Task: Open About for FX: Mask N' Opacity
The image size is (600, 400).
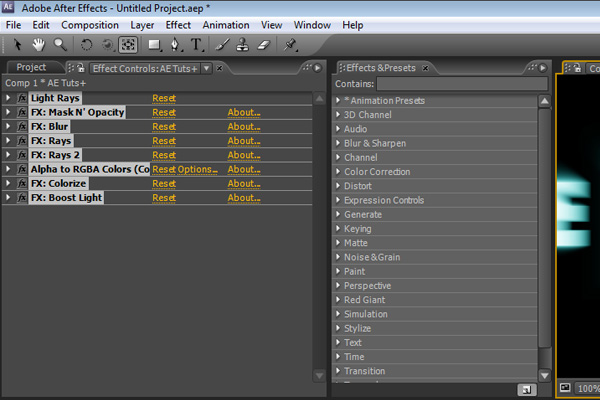Action: (x=244, y=113)
